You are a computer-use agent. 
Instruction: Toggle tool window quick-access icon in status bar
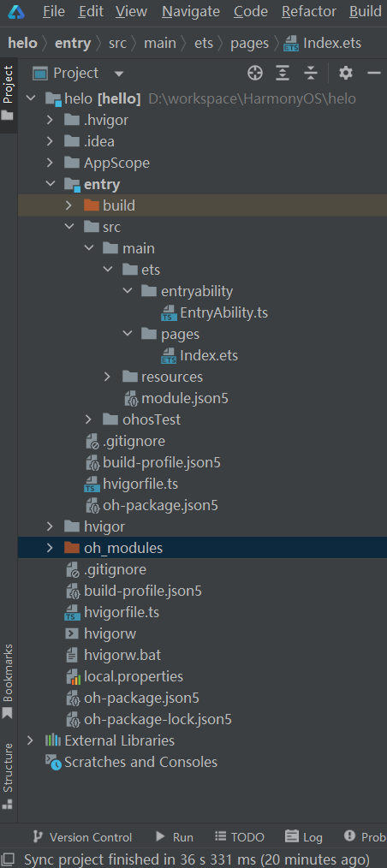pos(8,859)
